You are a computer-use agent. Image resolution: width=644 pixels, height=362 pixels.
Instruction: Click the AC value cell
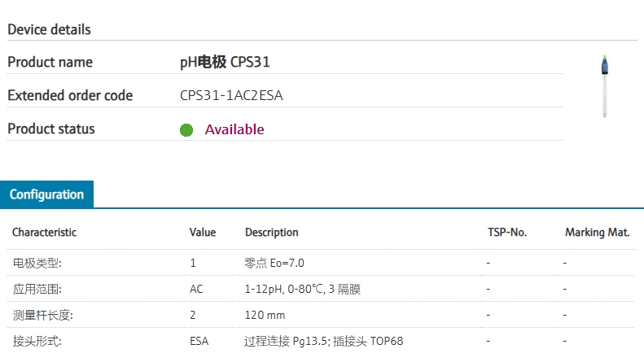196,289
